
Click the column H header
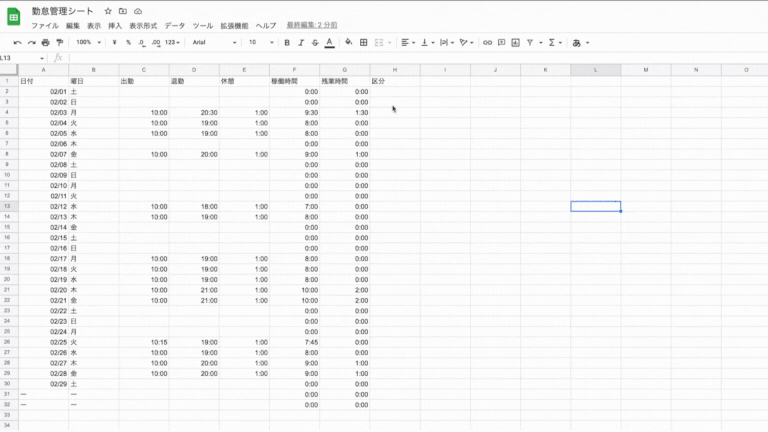pyautogui.click(x=395, y=70)
